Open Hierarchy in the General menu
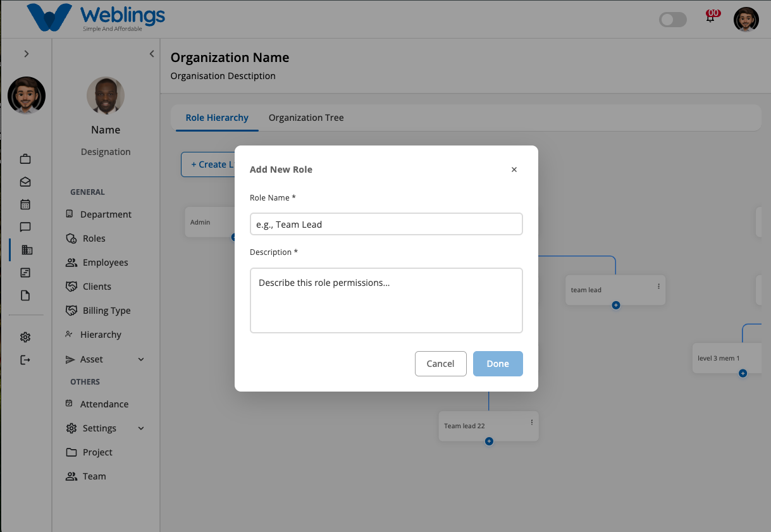Screen dimensions: 771x532 click(94, 335)
